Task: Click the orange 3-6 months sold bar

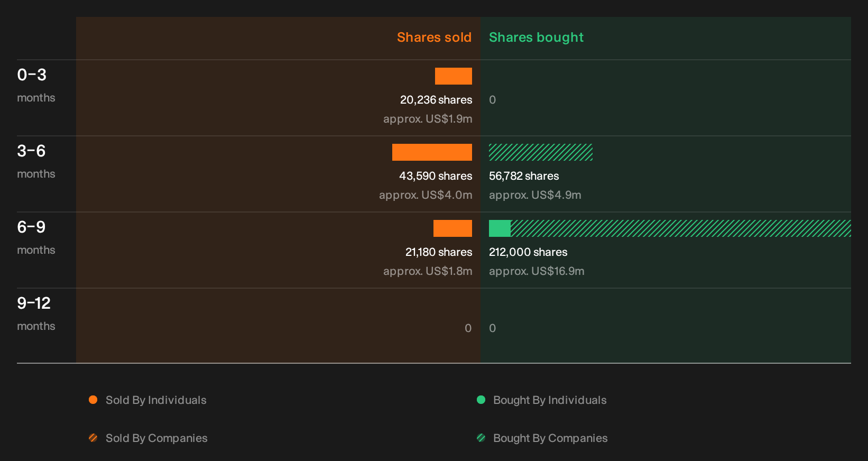Action: 432,152
